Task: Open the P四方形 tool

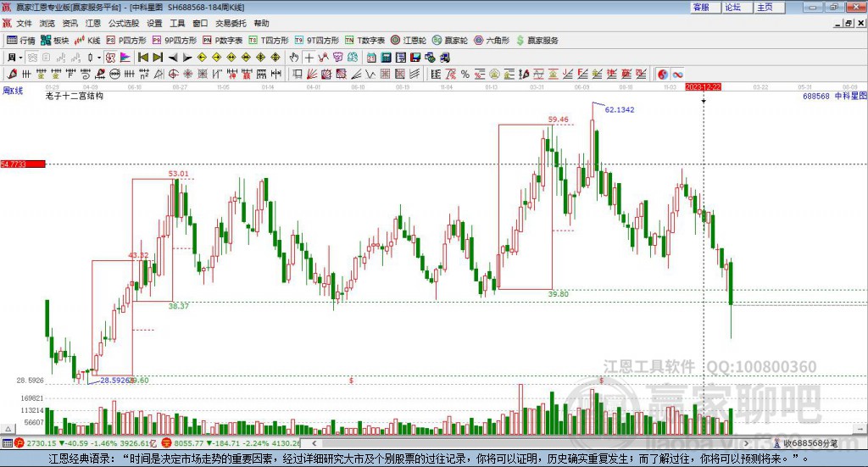Action: [x=126, y=41]
